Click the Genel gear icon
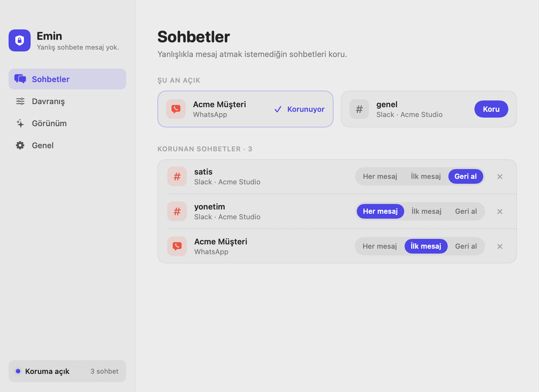The image size is (539, 392). click(x=20, y=145)
